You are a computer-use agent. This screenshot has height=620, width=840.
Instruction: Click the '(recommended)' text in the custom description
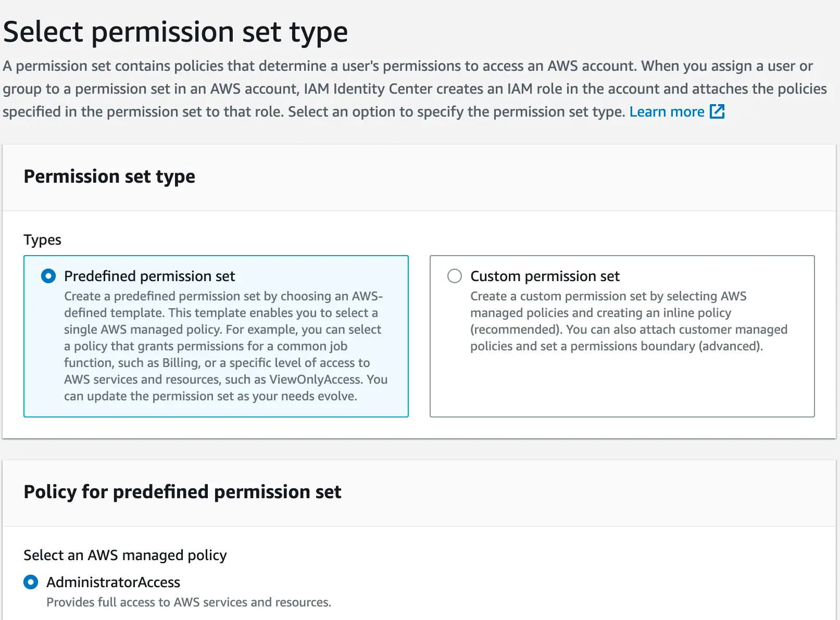[516, 330]
